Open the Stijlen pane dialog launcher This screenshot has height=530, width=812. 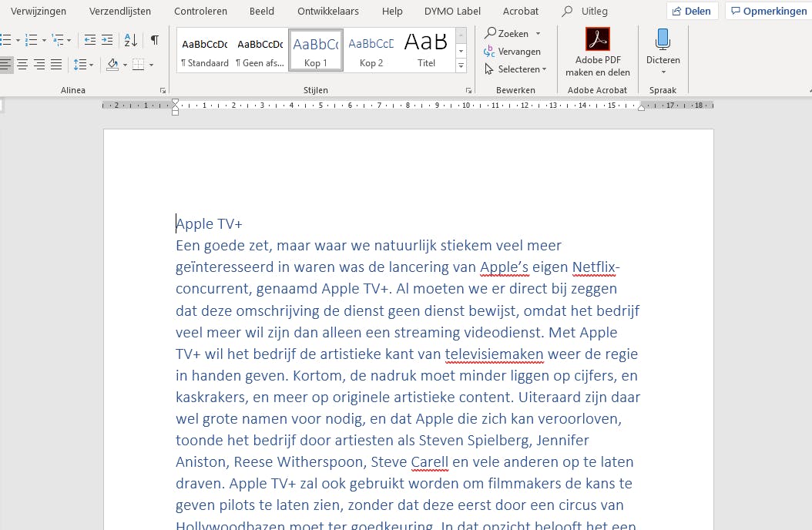468,91
